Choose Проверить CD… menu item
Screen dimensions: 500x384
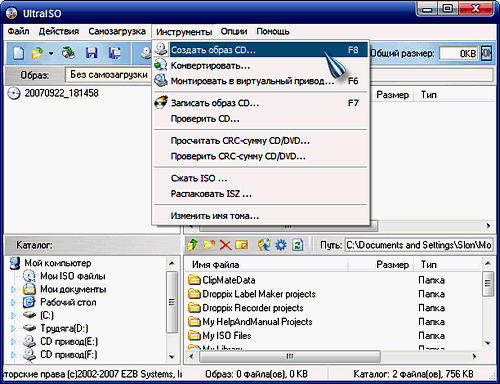(x=261, y=118)
